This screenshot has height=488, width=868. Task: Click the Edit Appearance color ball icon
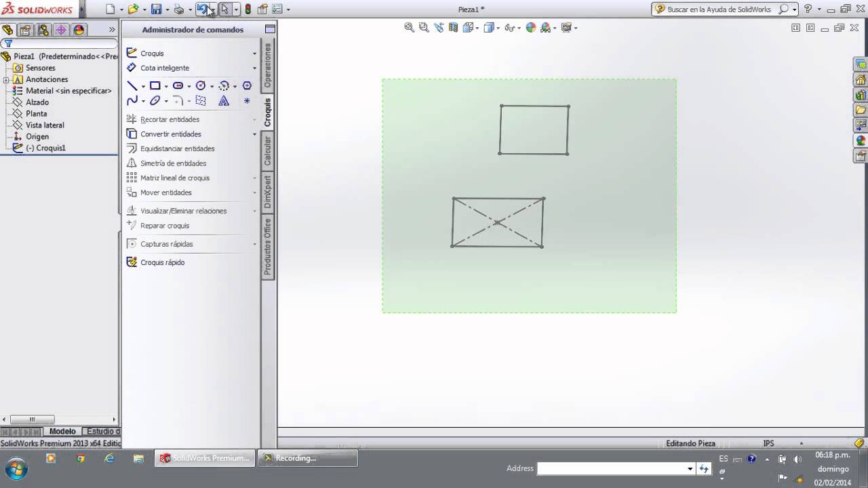(531, 28)
